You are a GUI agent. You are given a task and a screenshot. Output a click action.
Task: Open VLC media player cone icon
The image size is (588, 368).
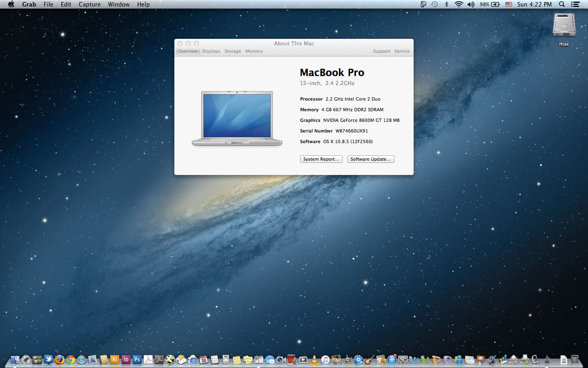(314, 359)
